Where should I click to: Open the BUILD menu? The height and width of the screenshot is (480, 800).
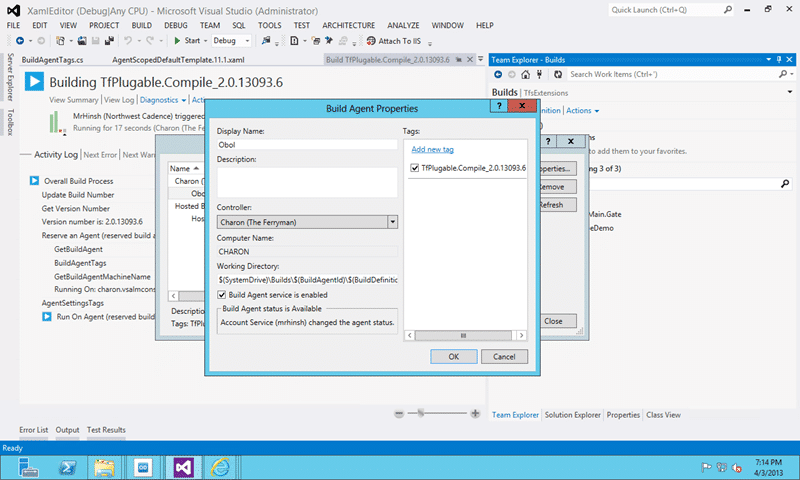pyautogui.click(x=141, y=26)
